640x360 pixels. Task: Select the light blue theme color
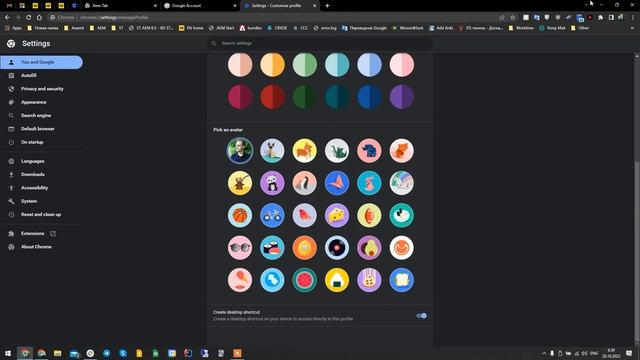coord(369,64)
